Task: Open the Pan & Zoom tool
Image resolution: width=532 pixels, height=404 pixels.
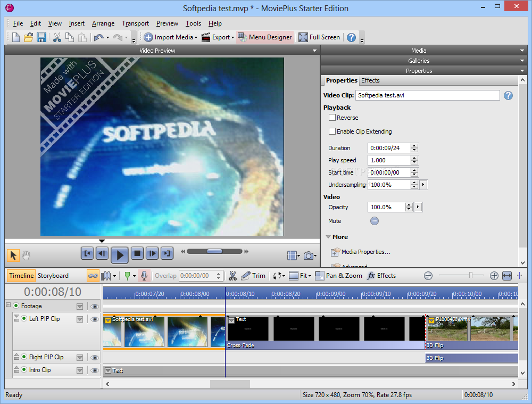Action: pyautogui.click(x=338, y=276)
